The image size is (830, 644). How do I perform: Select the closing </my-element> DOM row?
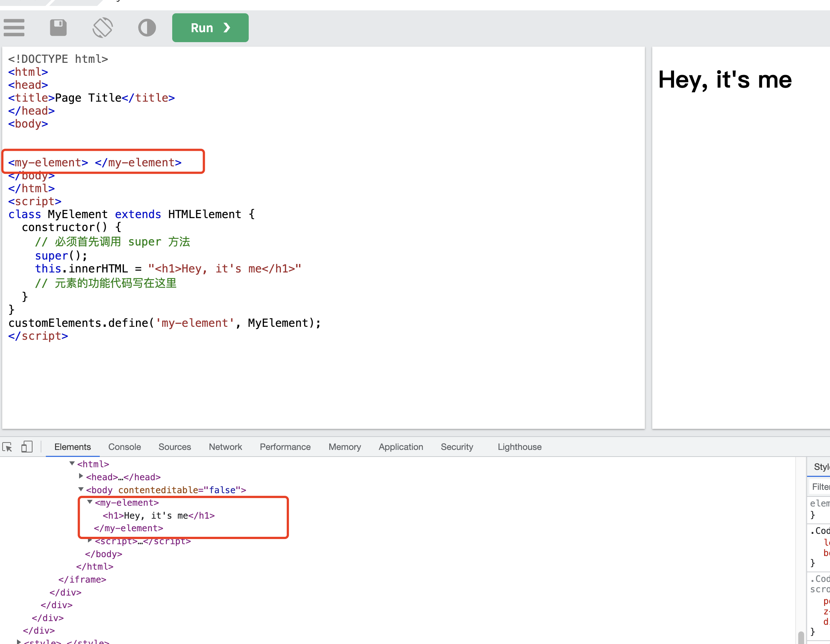(x=129, y=528)
